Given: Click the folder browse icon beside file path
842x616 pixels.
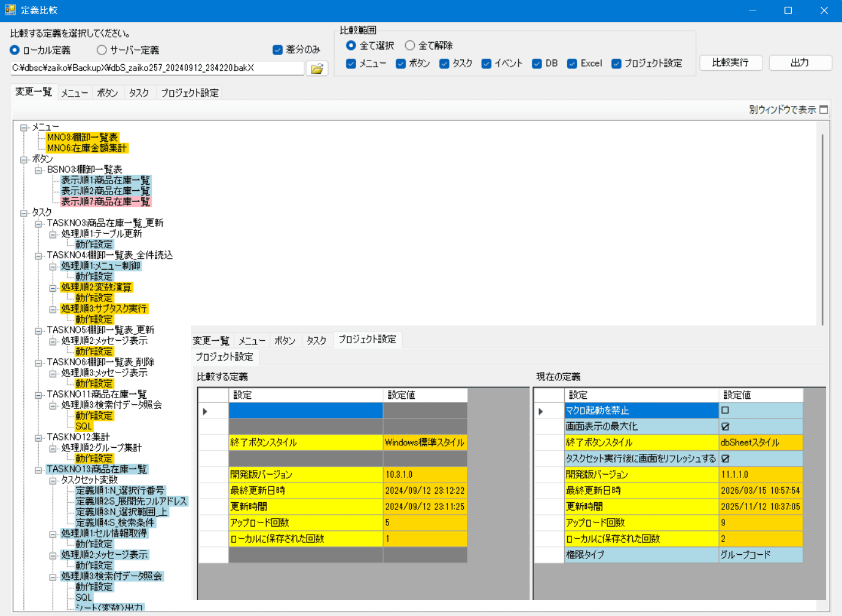Looking at the screenshot, I should point(317,69).
